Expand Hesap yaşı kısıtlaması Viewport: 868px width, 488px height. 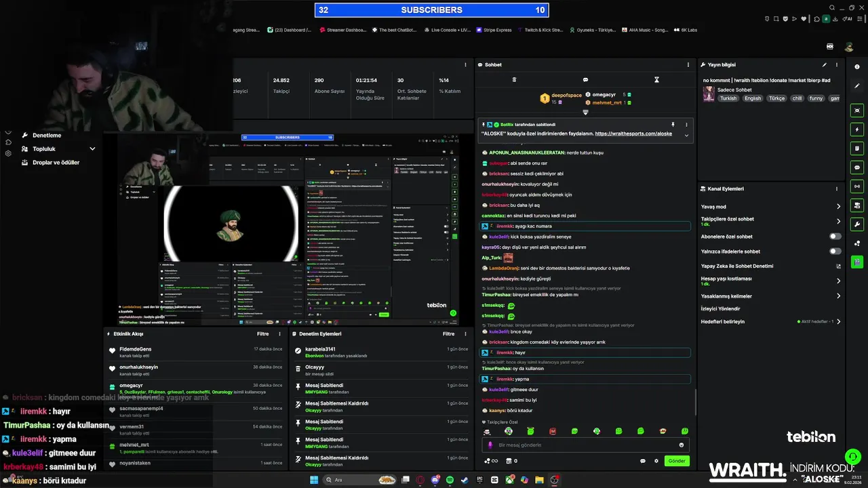[x=838, y=281]
